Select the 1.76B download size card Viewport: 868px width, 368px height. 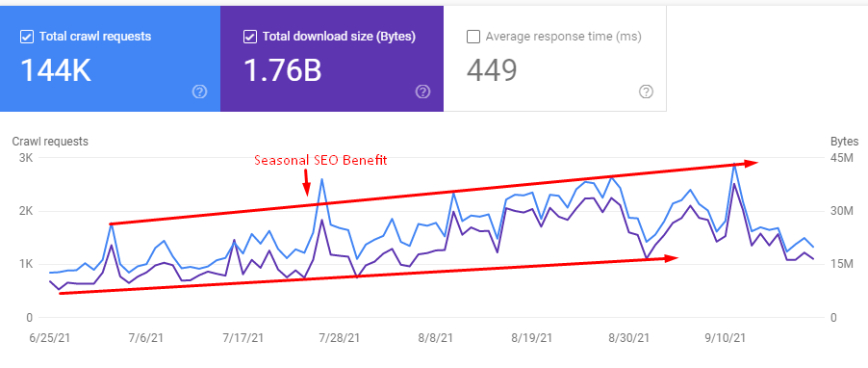pos(332,58)
